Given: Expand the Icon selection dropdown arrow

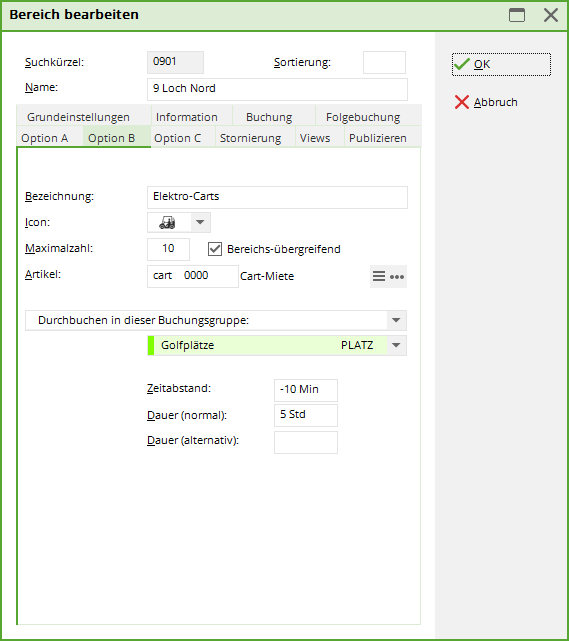Looking at the screenshot, I should click(200, 222).
